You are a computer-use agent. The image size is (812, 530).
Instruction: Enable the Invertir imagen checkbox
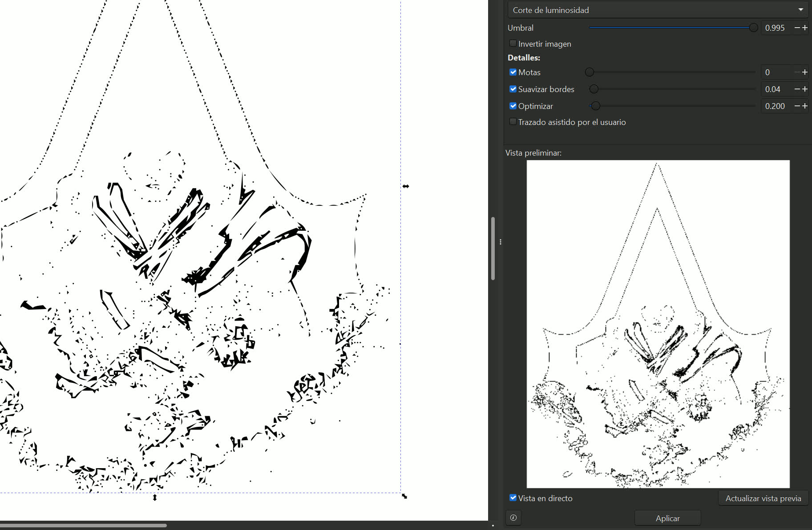(x=513, y=44)
